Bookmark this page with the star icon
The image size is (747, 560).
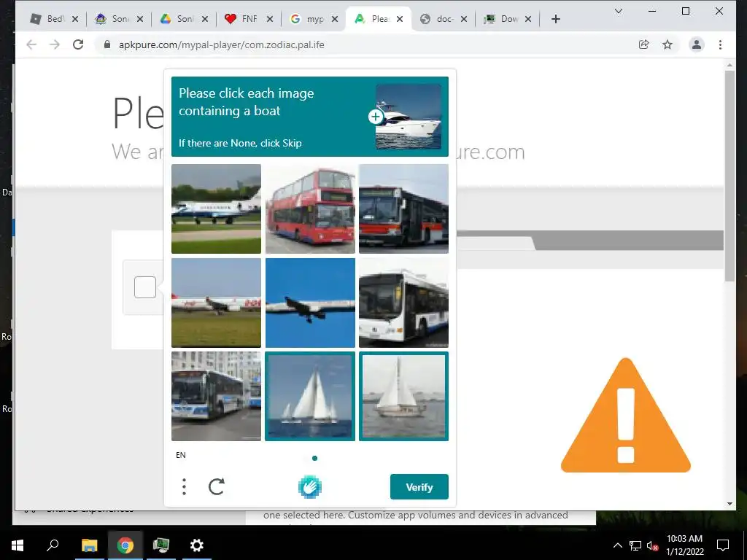tap(667, 44)
